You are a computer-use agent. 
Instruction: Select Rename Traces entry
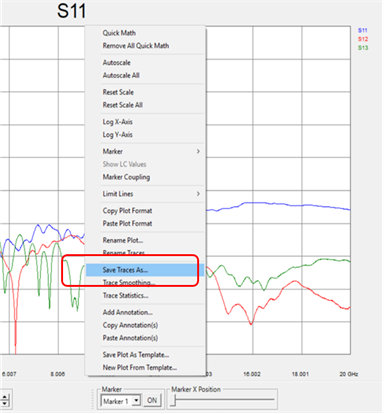(x=145, y=253)
